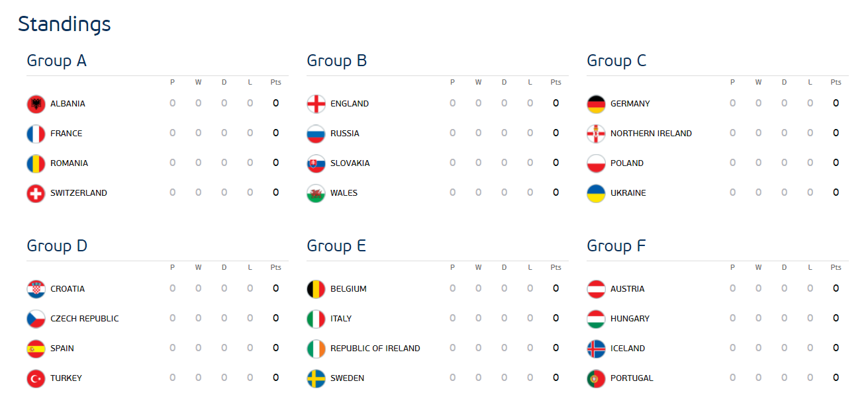This screenshot has width=868, height=420.
Task: Click the Switzerland flag icon
Action: [x=36, y=193]
